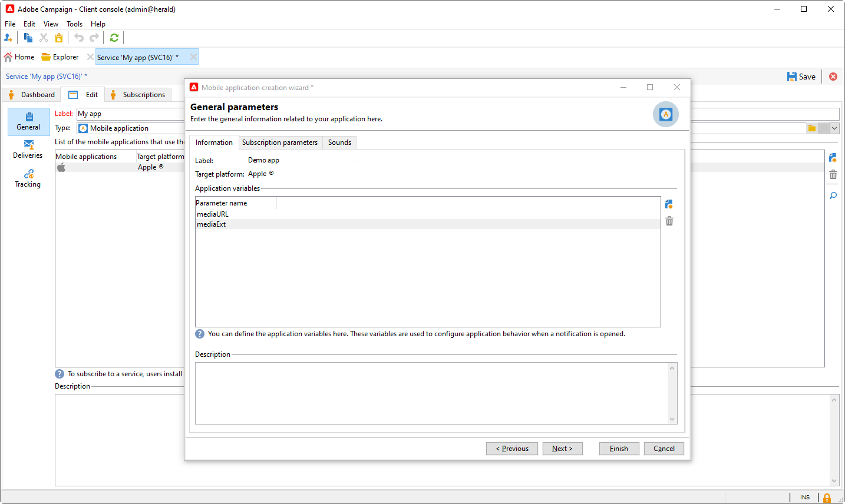
Task: Click the help icon beside the application variables hint
Action: (x=200, y=334)
